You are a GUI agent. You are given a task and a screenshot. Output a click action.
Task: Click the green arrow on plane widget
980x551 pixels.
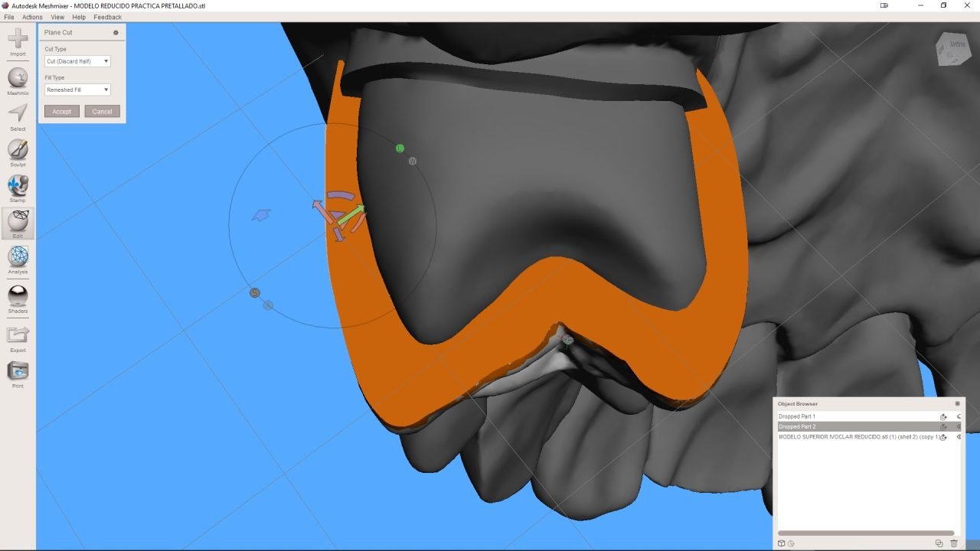tap(351, 216)
